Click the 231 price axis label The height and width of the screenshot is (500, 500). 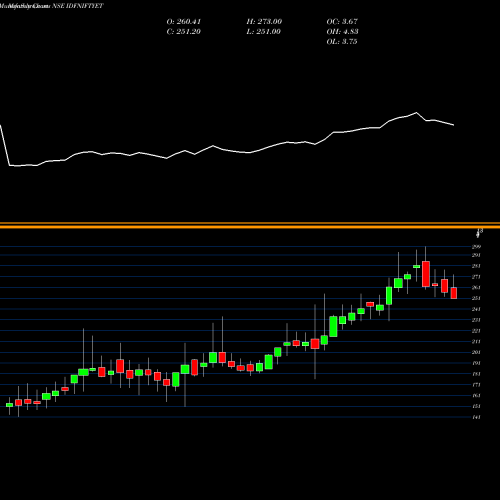pos(476,320)
